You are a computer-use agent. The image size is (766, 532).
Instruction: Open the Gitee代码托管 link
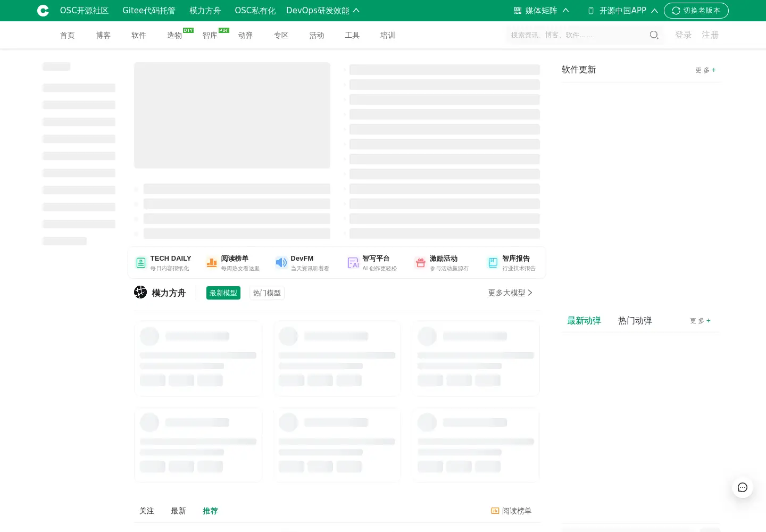(149, 11)
